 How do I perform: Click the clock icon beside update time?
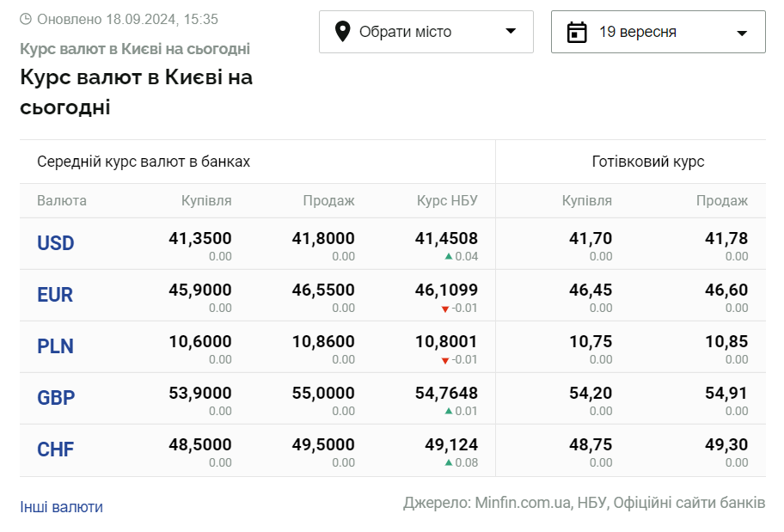[x=26, y=19]
